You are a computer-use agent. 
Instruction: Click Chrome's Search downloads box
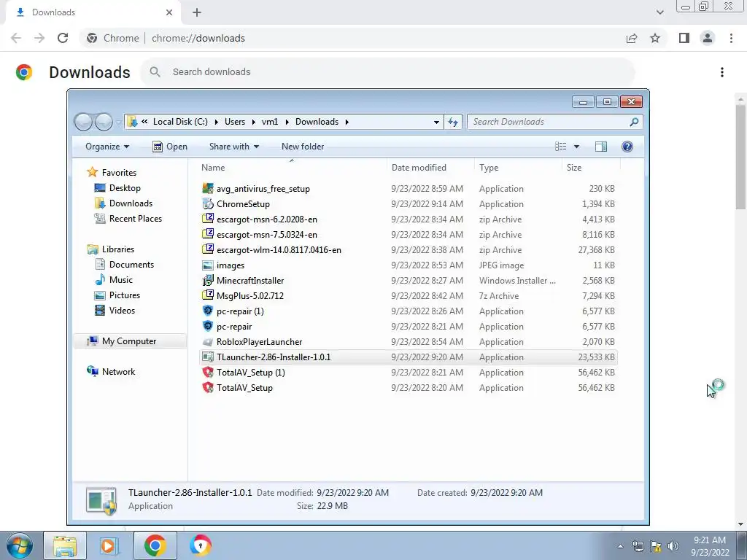pos(387,72)
